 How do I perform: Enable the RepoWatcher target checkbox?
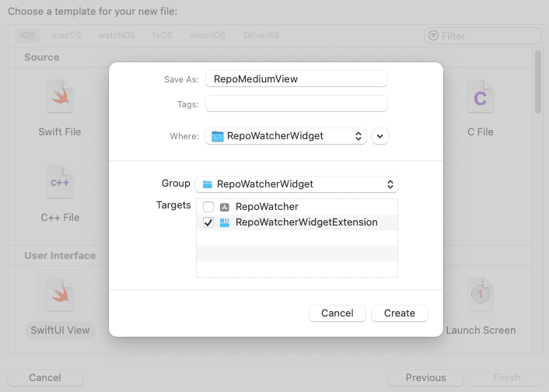pyautogui.click(x=208, y=207)
